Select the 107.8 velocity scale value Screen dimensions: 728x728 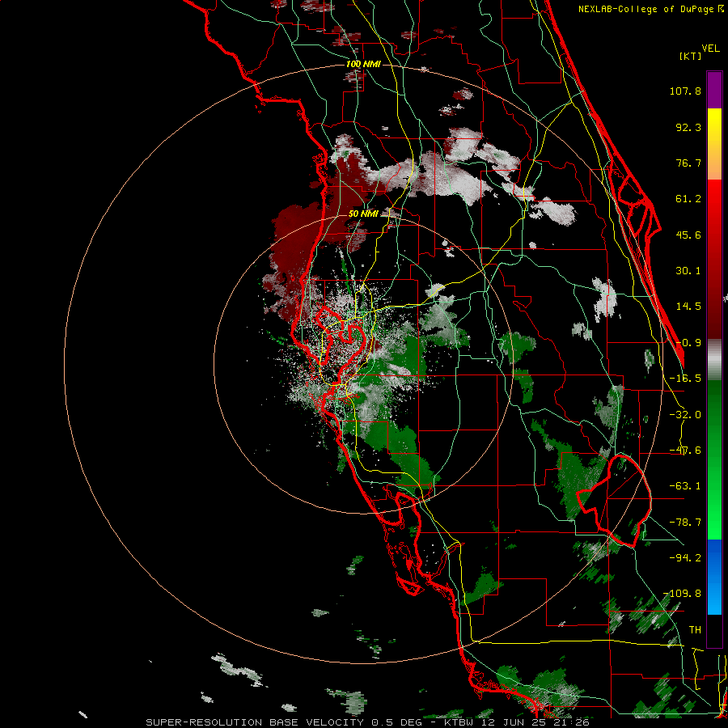coord(685,91)
